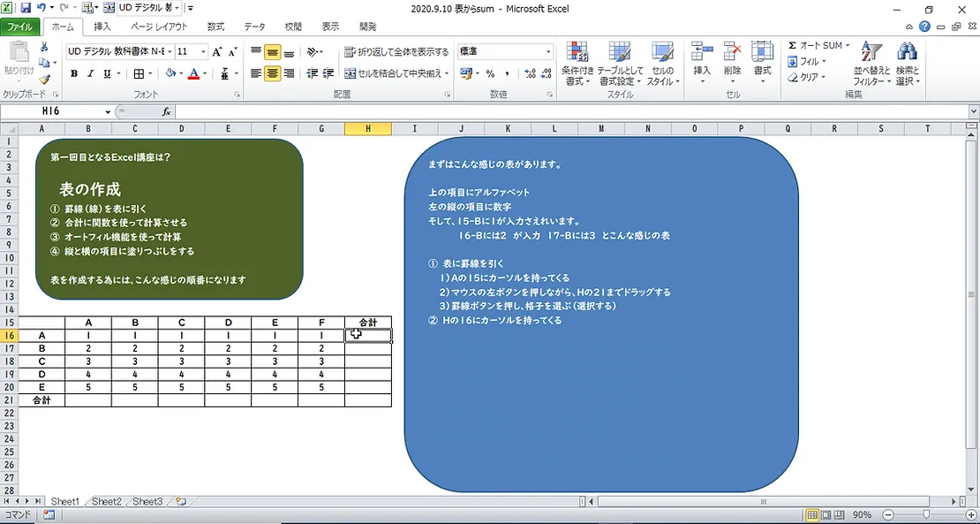Screen dimensions: 980x524
Task: Toggle bold formatting
Action: click(x=74, y=74)
